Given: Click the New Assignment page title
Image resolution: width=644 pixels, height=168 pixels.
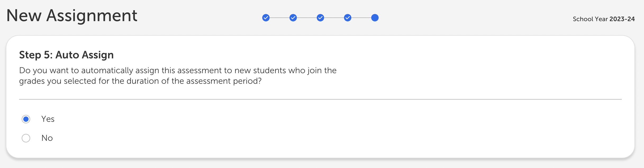Looking at the screenshot, I should [72, 16].
